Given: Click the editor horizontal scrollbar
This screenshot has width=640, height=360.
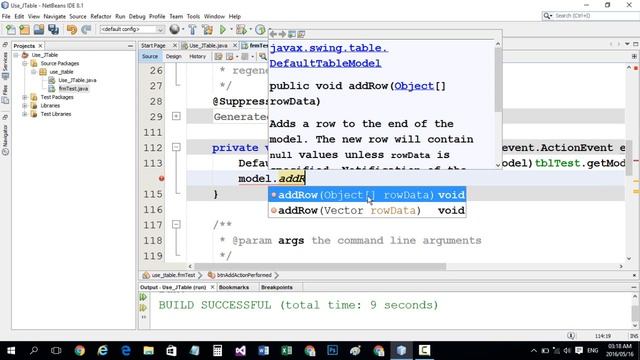Looking at the screenshot, I should tap(320, 266).
